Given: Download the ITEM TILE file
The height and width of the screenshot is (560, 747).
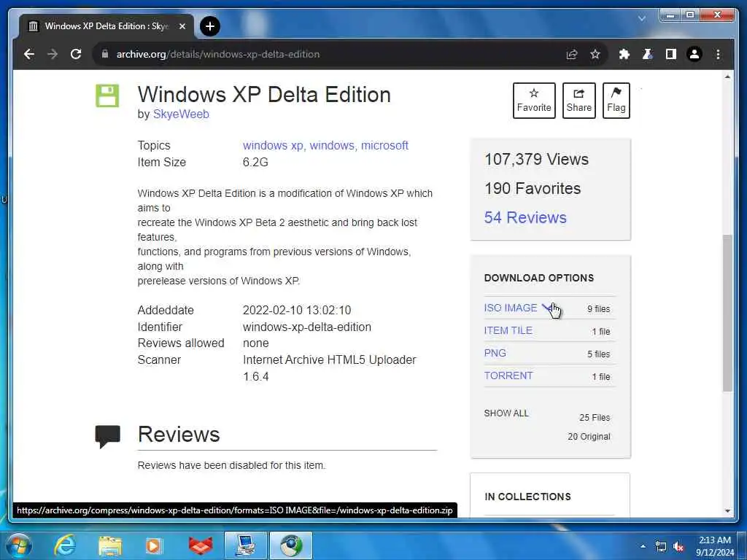Looking at the screenshot, I should point(508,330).
